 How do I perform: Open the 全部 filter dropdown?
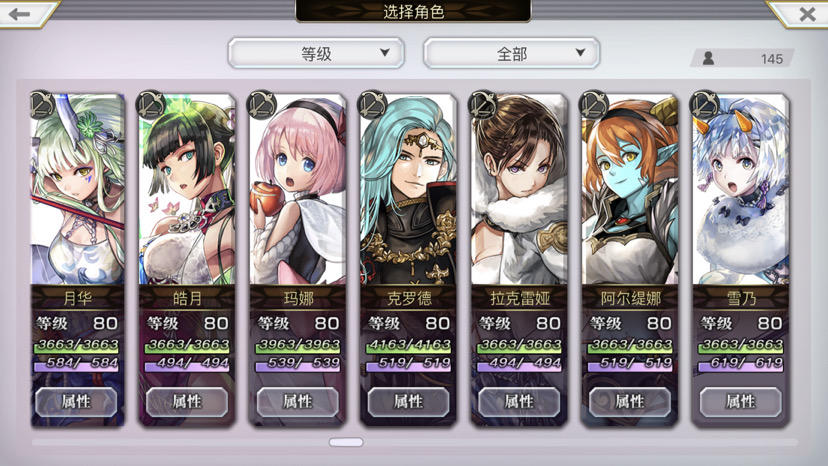pos(512,53)
